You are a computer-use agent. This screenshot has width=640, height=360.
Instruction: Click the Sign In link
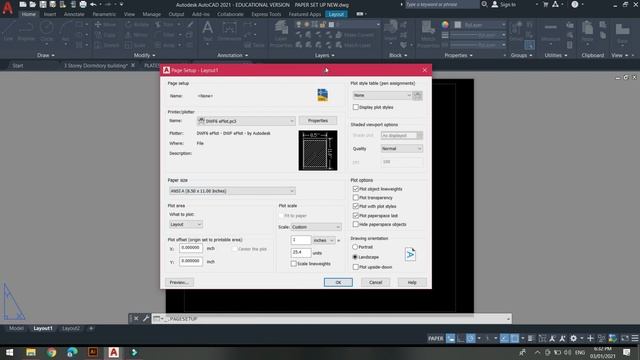coord(508,4)
